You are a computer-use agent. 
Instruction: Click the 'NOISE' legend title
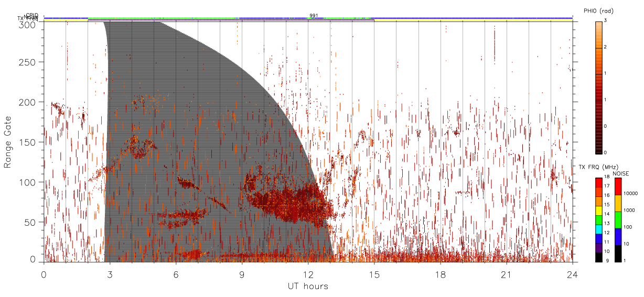pos(621,173)
